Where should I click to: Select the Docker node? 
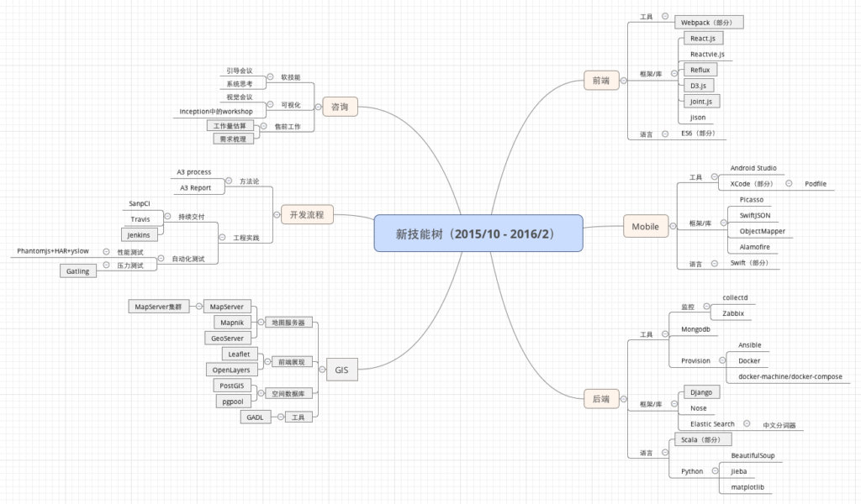point(748,360)
